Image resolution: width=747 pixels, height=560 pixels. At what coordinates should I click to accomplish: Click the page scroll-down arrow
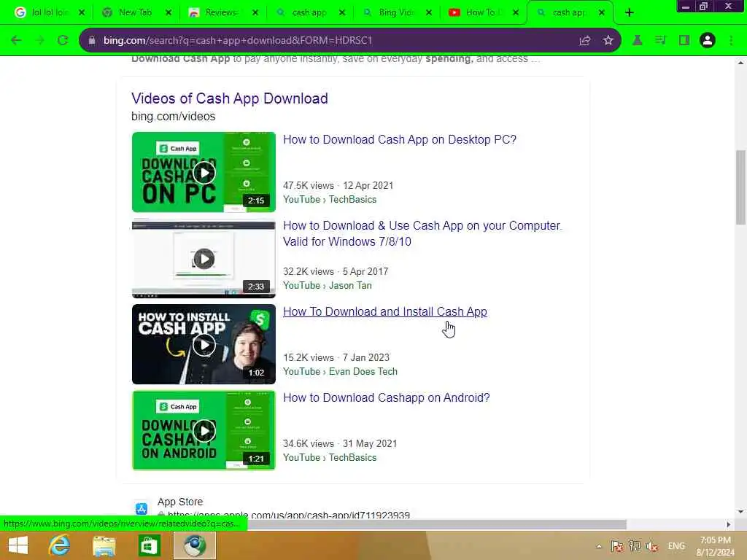(x=740, y=513)
